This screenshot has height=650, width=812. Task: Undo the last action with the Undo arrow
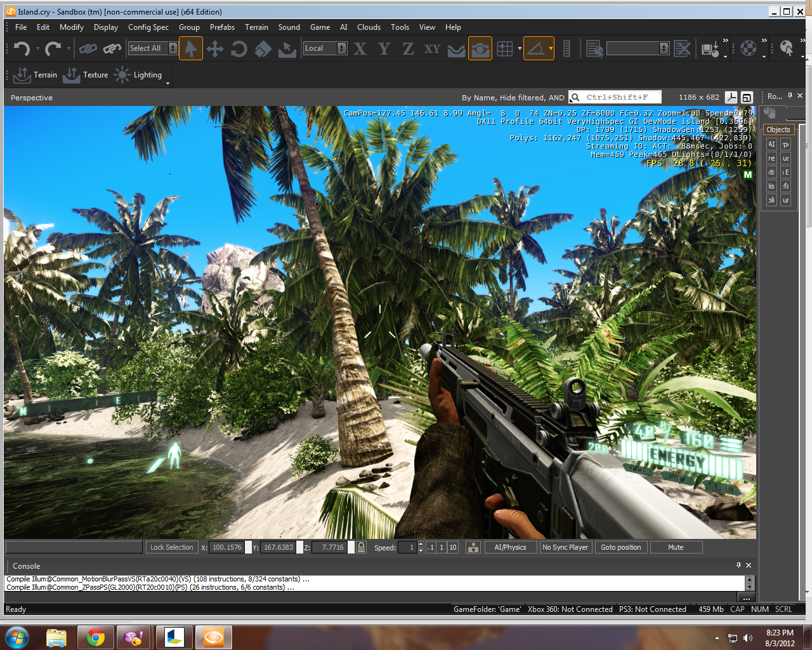tap(22, 49)
